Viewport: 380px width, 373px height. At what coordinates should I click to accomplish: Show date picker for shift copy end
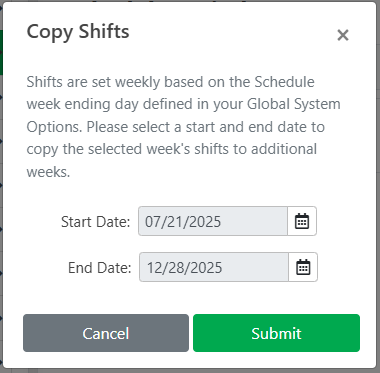(x=303, y=267)
